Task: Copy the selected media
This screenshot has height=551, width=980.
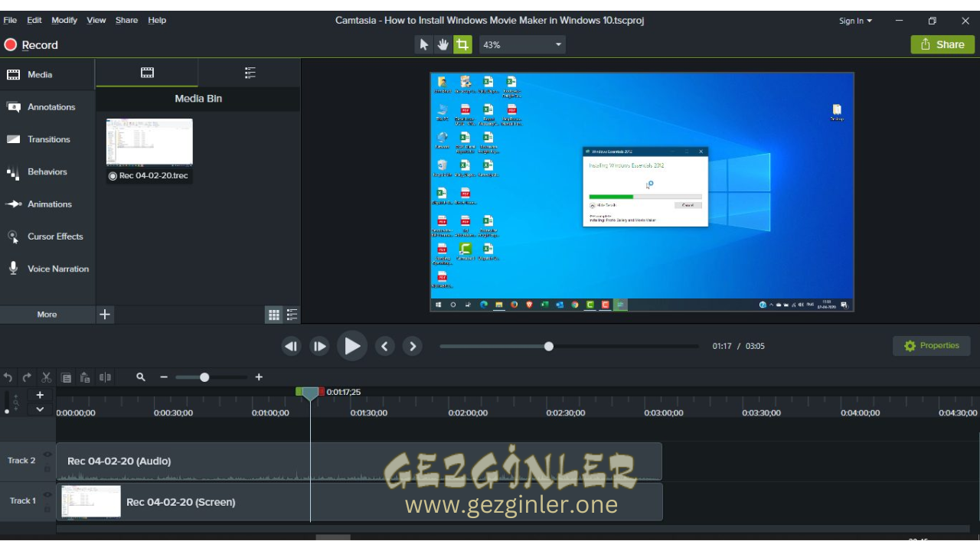Action: [66, 377]
